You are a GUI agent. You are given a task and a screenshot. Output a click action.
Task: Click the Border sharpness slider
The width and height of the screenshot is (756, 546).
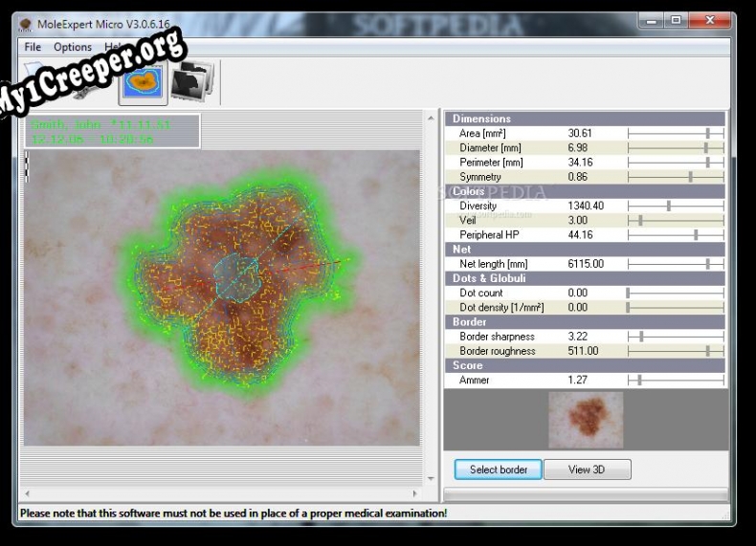coord(641,337)
